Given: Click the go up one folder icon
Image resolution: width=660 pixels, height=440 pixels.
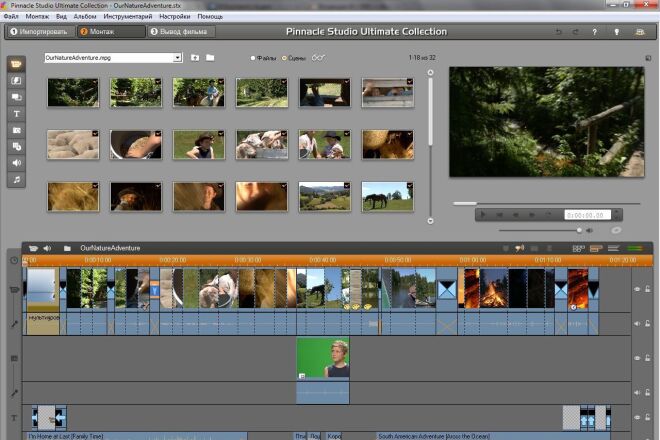Looking at the screenshot, I should tap(195, 58).
